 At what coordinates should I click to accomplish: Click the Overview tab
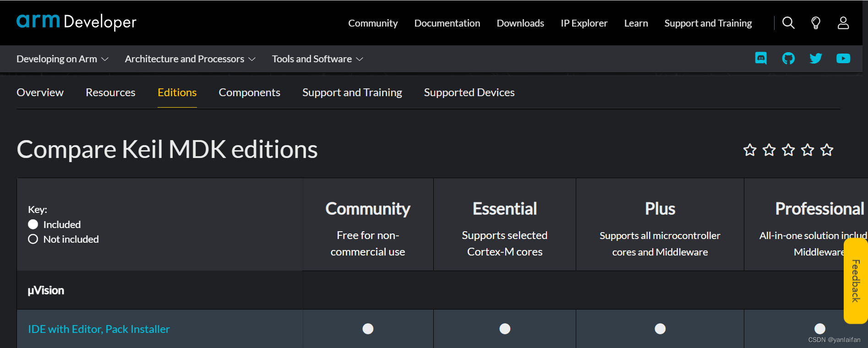(x=40, y=92)
